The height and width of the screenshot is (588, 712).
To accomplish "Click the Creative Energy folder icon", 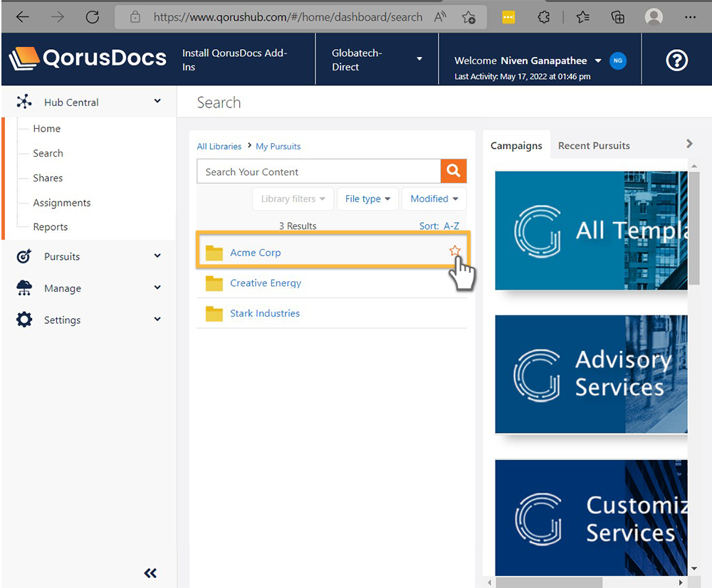I will 214,283.
